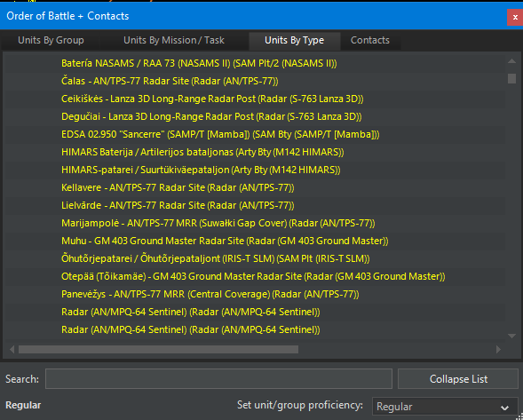The height and width of the screenshot is (420, 523).
Task: Select the Units By Type tab
Action: click(x=294, y=40)
